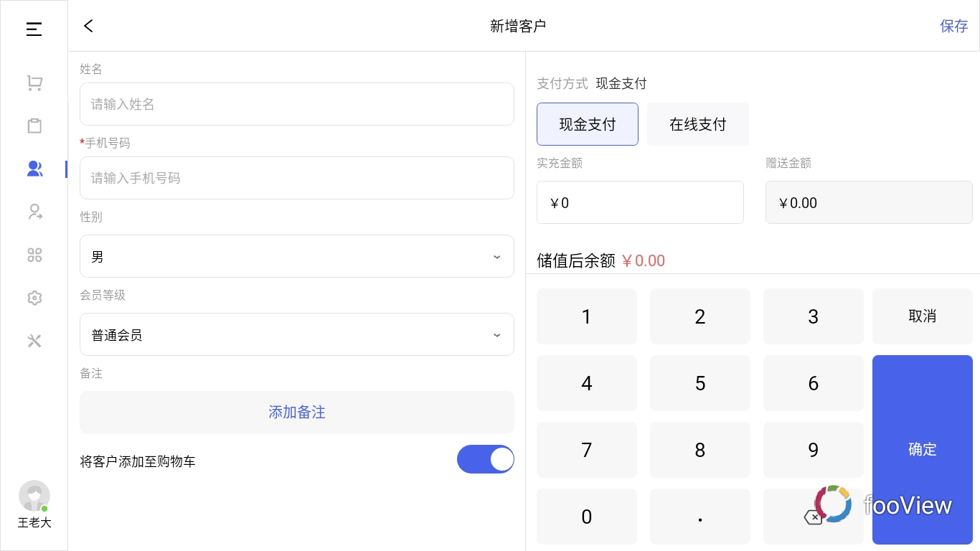Open the orders clipboard icon

(x=34, y=126)
